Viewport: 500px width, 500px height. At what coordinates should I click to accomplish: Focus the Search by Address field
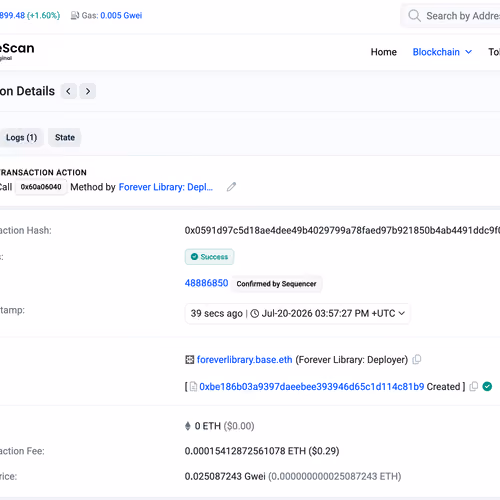tap(451, 16)
